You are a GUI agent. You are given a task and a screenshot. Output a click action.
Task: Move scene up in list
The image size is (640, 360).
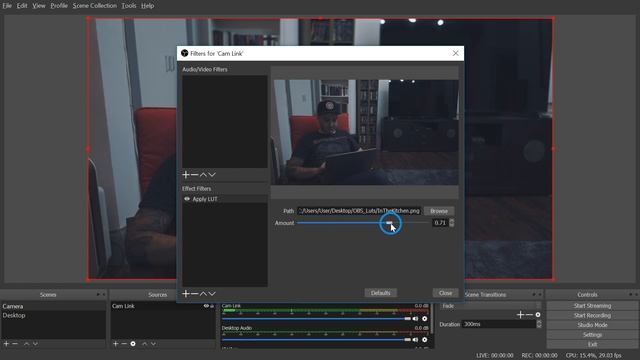(27, 344)
